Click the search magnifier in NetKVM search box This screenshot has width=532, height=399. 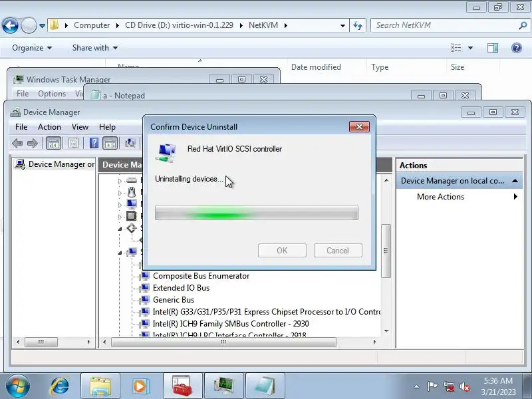point(523,25)
